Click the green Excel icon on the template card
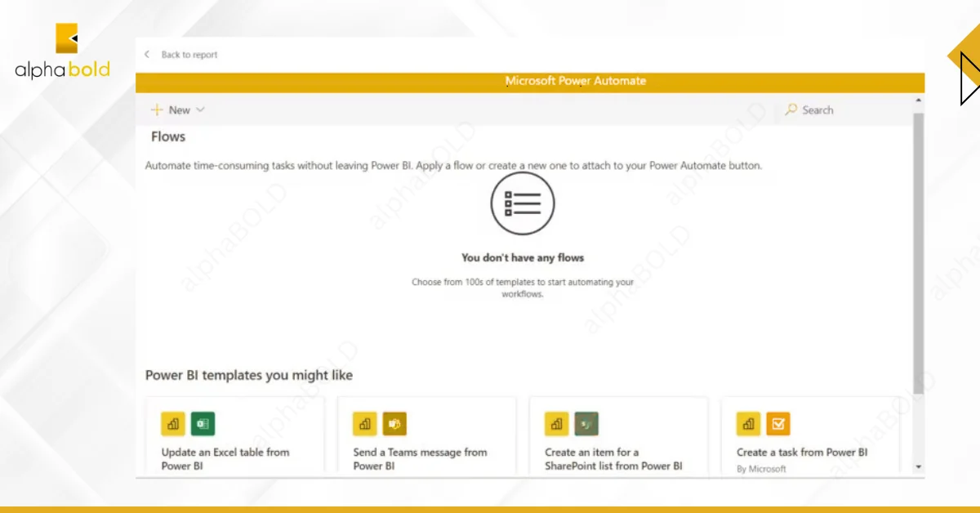The height and width of the screenshot is (513, 980). [x=203, y=424]
